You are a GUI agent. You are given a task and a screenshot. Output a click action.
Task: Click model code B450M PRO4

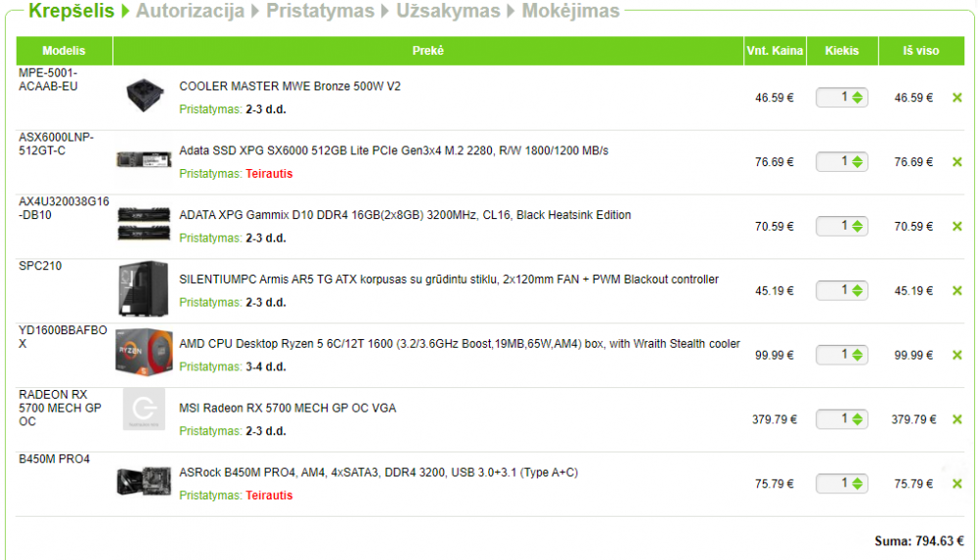click(54, 459)
